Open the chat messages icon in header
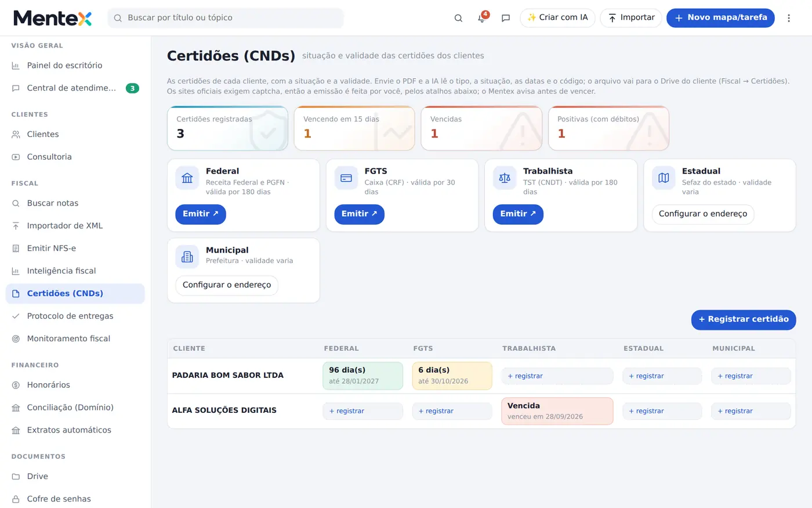 (x=506, y=18)
